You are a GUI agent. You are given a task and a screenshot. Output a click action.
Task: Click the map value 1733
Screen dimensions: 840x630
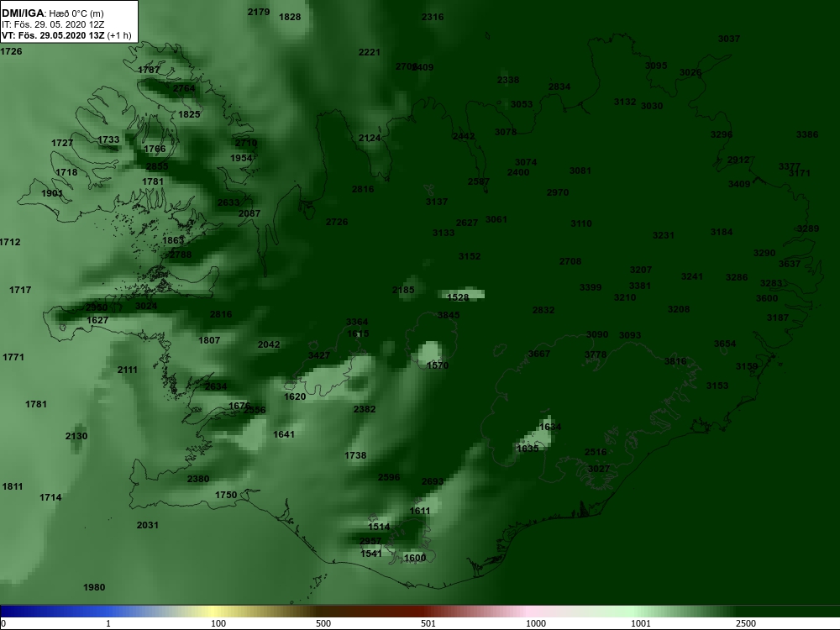pyautogui.click(x=108, y=139)
